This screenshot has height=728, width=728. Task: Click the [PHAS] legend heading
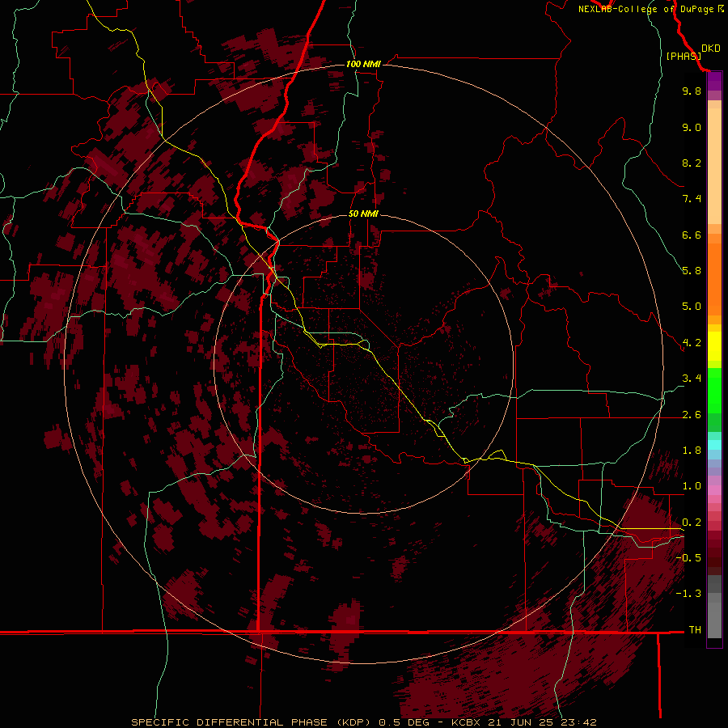[684, 56]
